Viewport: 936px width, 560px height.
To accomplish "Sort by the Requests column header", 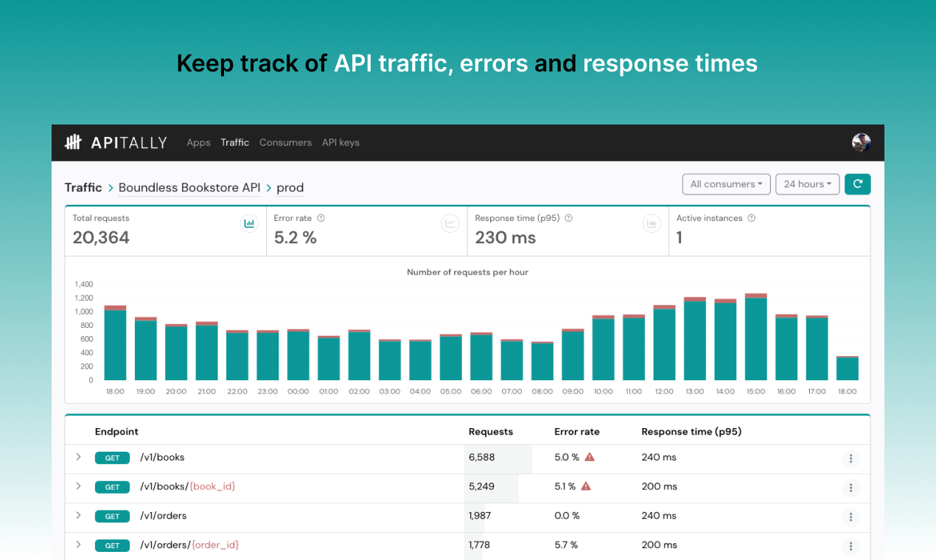I will tap(491, 432).
